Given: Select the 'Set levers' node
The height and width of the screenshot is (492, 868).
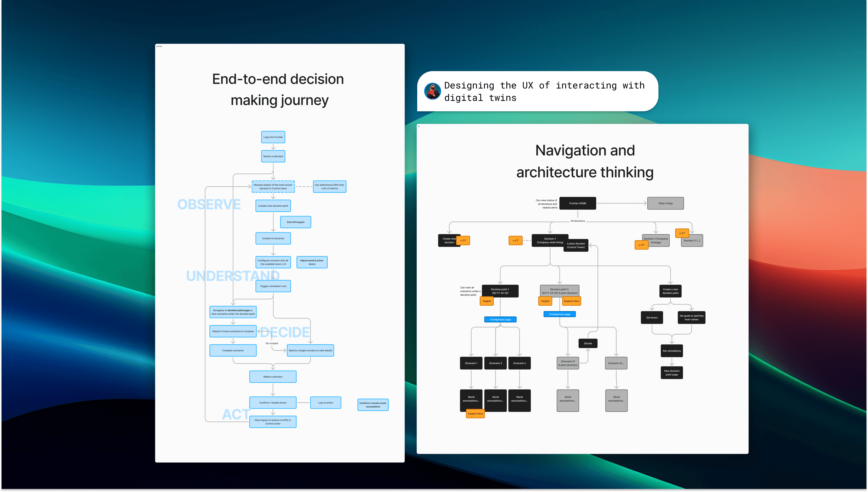Looking at the screenshot, I should [651, 318].
